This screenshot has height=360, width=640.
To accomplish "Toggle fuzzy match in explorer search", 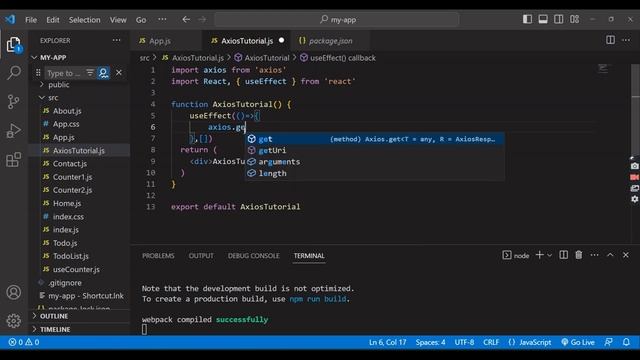I will click(103, 73).
